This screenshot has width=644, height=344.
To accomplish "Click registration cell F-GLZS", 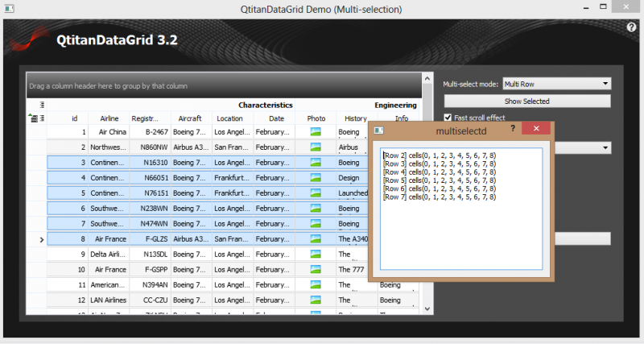I will coord(151,238).
